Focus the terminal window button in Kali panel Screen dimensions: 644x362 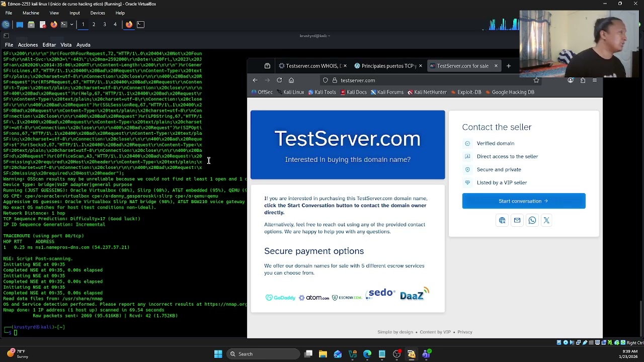[141, 24]
